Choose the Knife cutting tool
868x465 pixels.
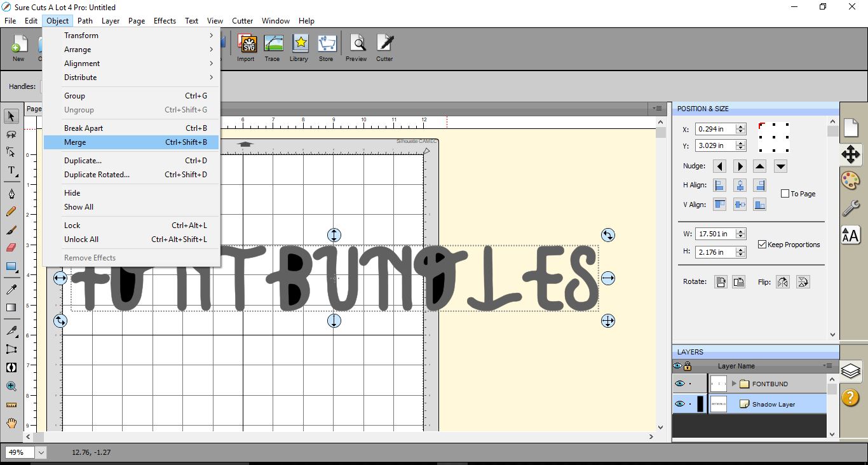11,331
